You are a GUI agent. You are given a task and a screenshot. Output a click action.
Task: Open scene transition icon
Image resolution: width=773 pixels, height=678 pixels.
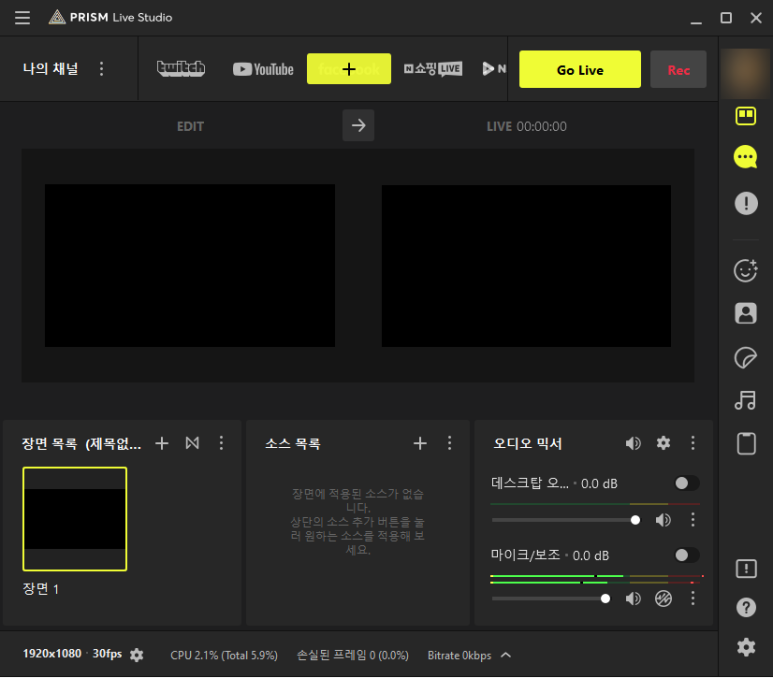[x=192, y=443]
